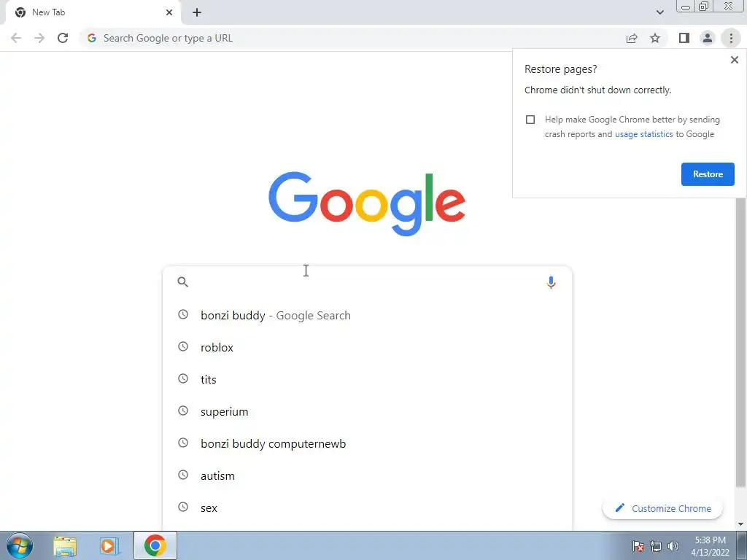Viewport: 747px width, 560px height.
Task: Open volume speaker tray icon
Action: [673, 546]
